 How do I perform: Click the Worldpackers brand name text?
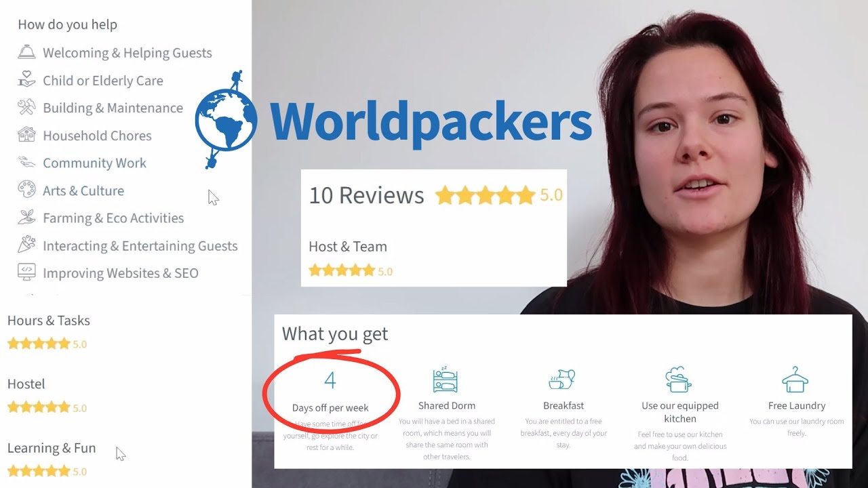(x=431, y=122)
